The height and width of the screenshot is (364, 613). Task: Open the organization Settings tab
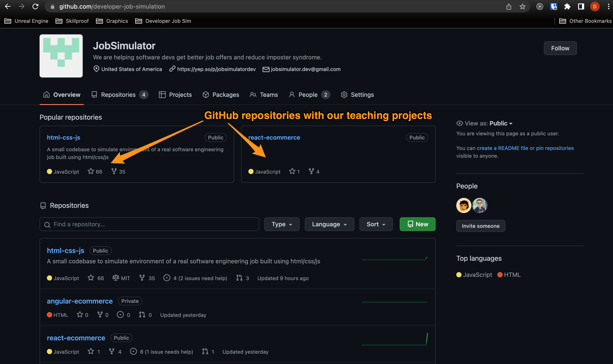(357, 95)
